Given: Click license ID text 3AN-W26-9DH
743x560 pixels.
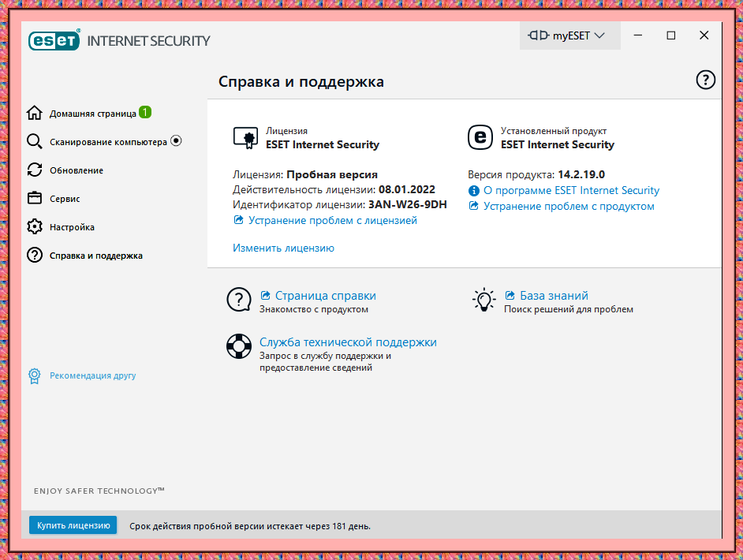Looking at the screenshot, I should [x=408, y=204].
